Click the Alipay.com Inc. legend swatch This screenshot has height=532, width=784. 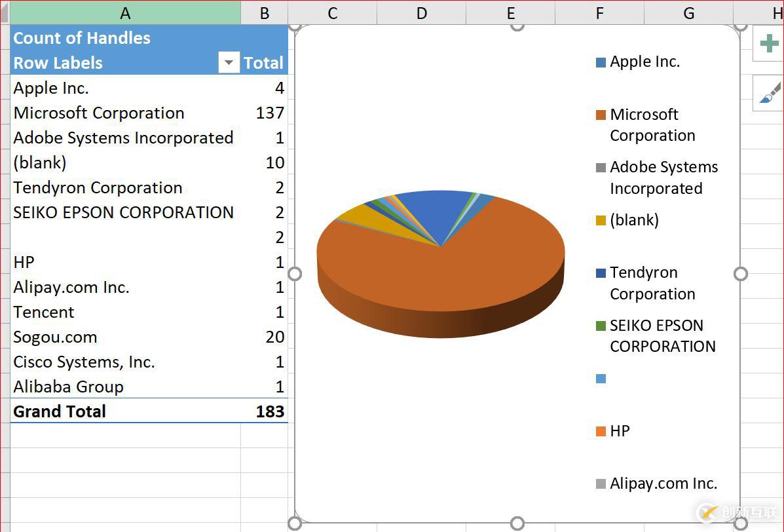pyautogui.click(x=601, y=484)
